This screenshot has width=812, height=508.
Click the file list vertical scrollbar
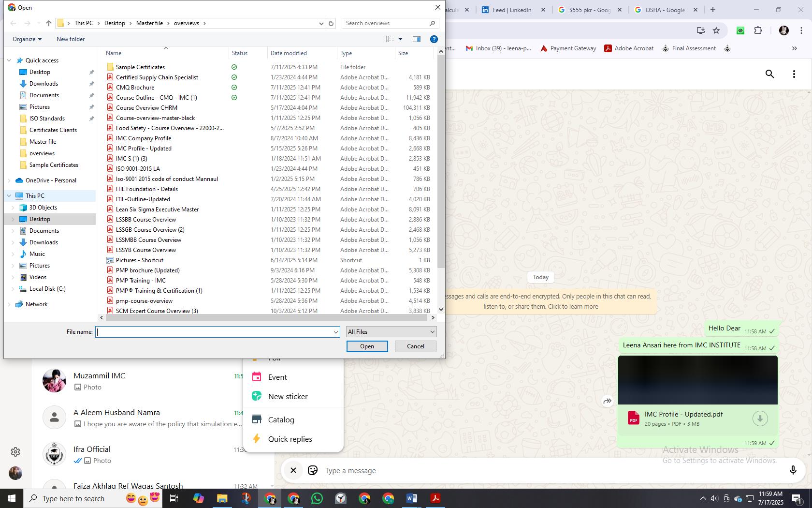click(440, 161)
